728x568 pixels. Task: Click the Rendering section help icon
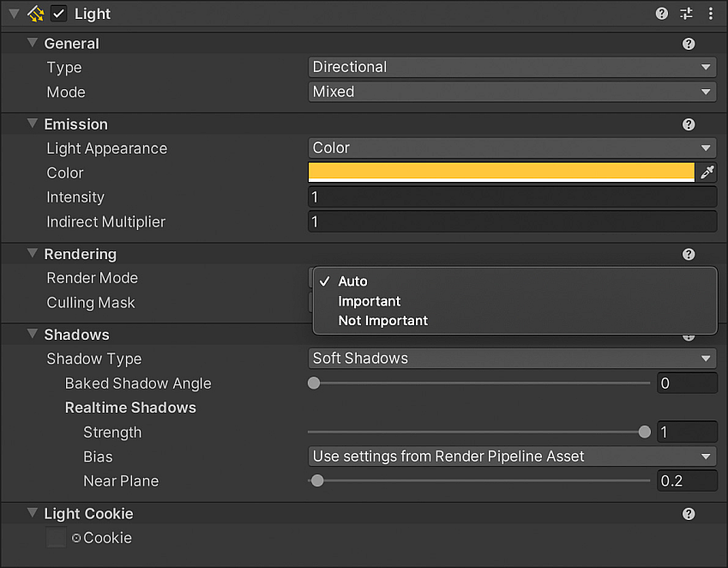coord(688,255)
